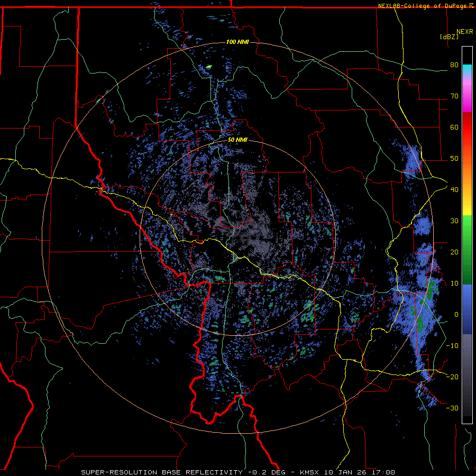476x476 pixels.
Task: Click the 10 value on the dBZ scale
Action: click(454, 283)
